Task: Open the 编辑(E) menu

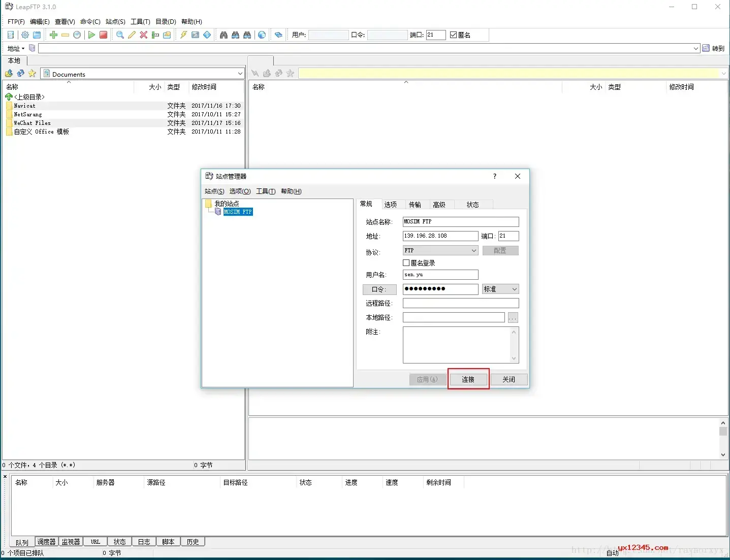Action: (40, 22)
